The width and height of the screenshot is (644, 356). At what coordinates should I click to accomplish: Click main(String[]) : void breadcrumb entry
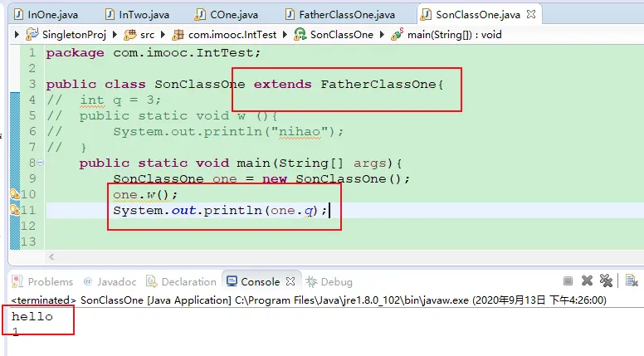[454, 35]
